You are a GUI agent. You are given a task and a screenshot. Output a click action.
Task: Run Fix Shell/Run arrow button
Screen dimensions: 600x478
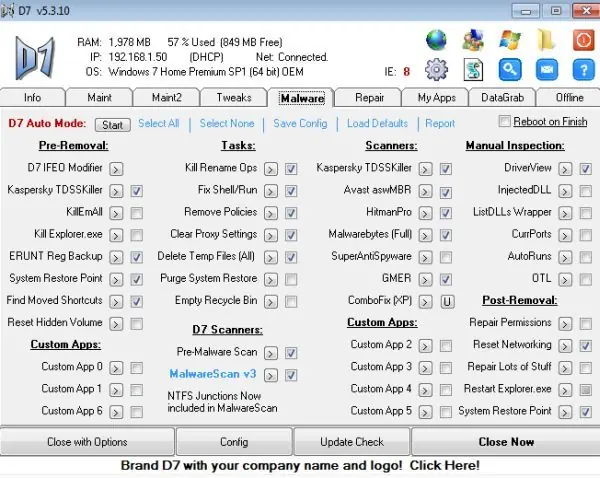coord(271,191)
